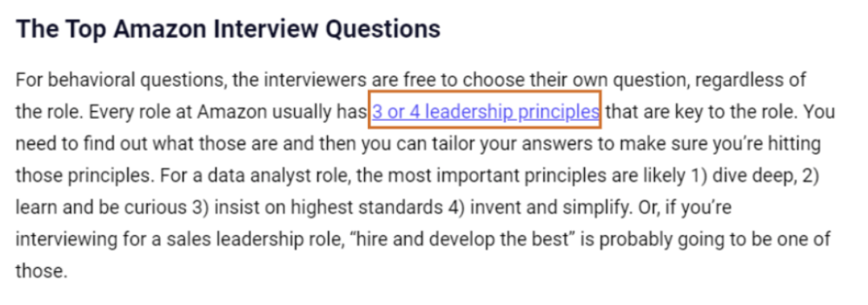
Task: Click the phrase 'regardless of' ending the first line
Action: click(x=750, y=80)
